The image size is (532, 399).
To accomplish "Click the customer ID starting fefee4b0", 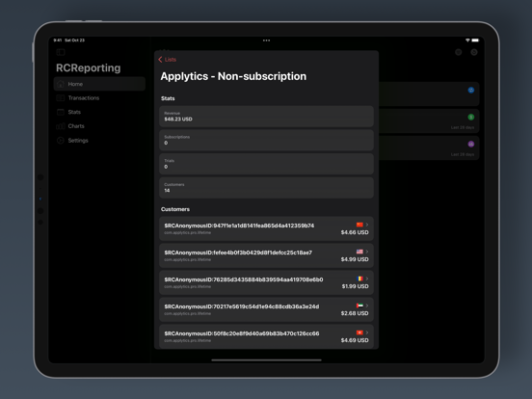I will point(238,253).
